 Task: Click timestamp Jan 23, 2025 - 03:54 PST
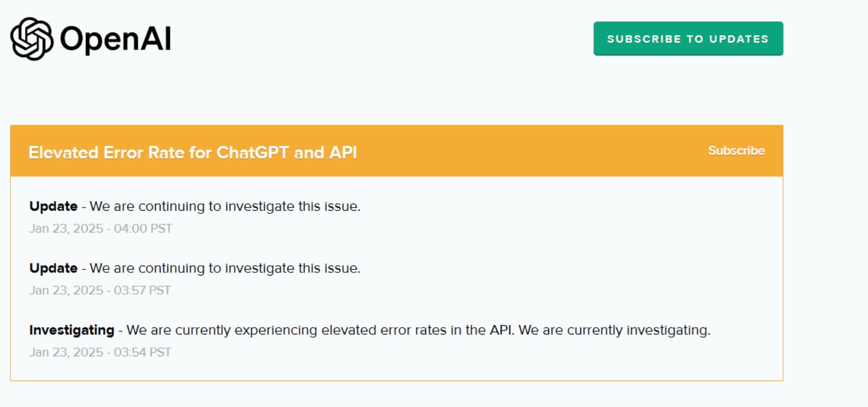pyautogui.click(x=100, y=352)
